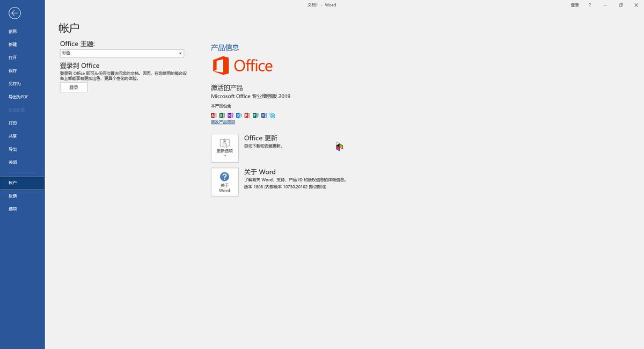Click the 更改产品密钥 link
Screen dimensions: 644x349
pos(222,122)
